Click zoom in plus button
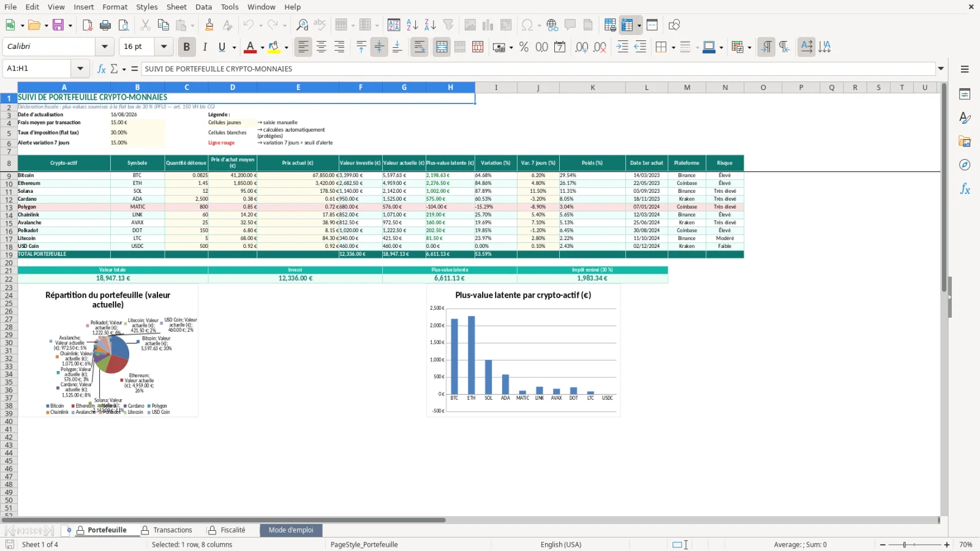Screen dimensions: 980x551 (947, 544)
